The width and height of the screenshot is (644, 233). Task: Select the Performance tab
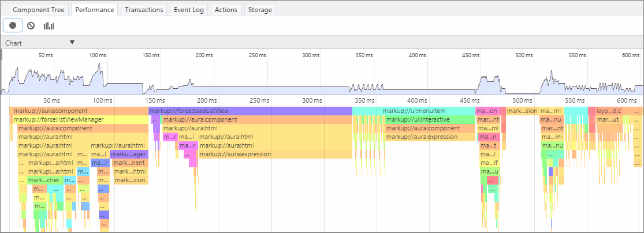pos(95,10)
